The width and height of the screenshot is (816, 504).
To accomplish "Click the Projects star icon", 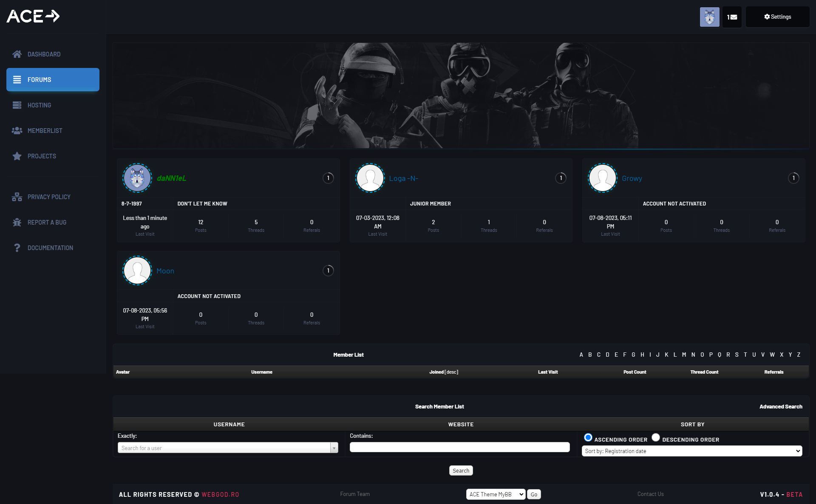I will click(17, 156).
